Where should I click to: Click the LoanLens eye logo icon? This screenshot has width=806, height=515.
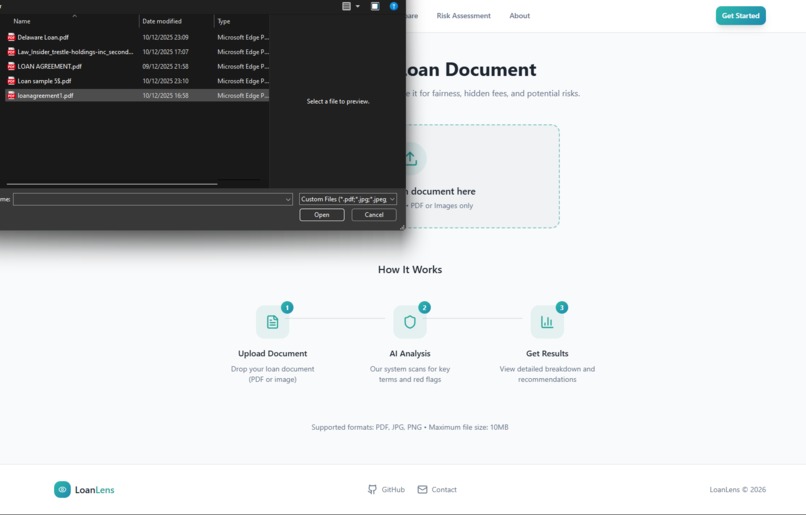click(x=62, y=489)
